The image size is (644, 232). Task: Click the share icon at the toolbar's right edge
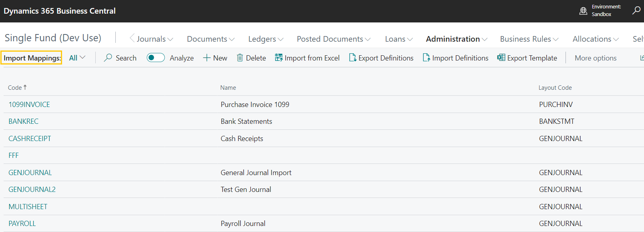point(642,58)
